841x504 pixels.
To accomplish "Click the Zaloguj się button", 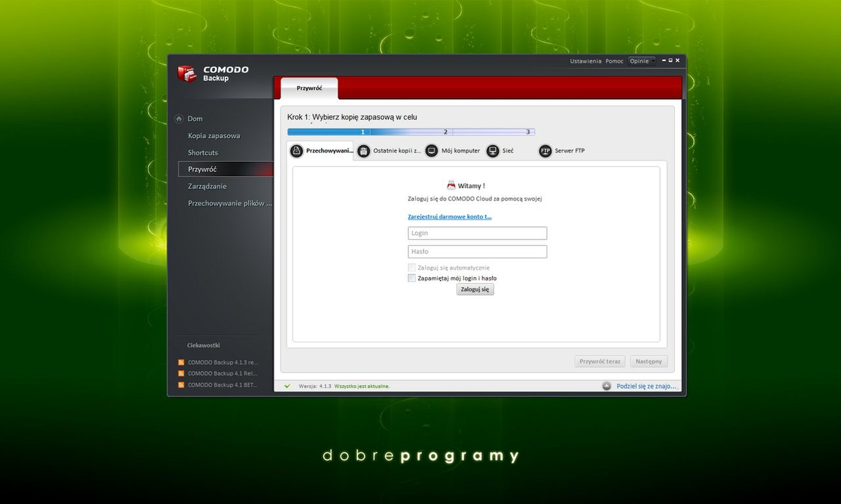I will (x=475, y=289).
